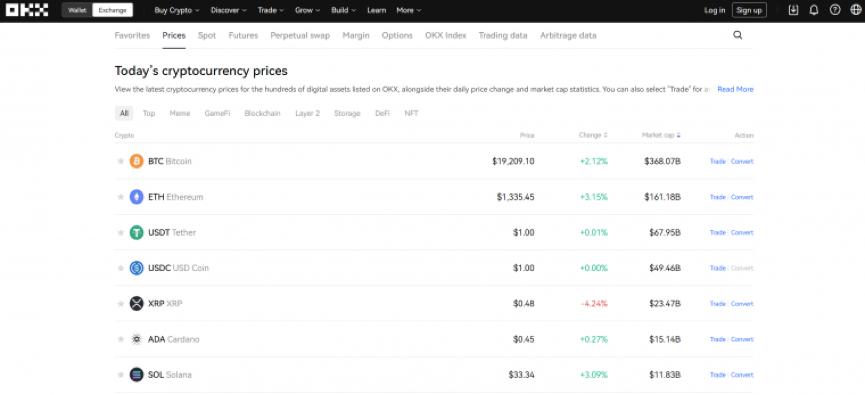Favorite BTC with its star
This screenshot has height=395, width=865.
[x=120, y=161]
